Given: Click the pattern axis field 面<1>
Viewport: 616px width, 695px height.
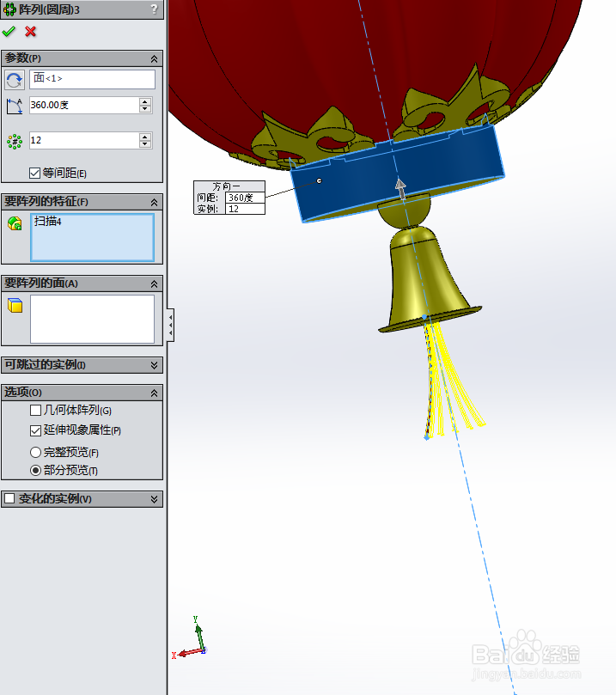Looking at the screenshot, I should point(92,79).
